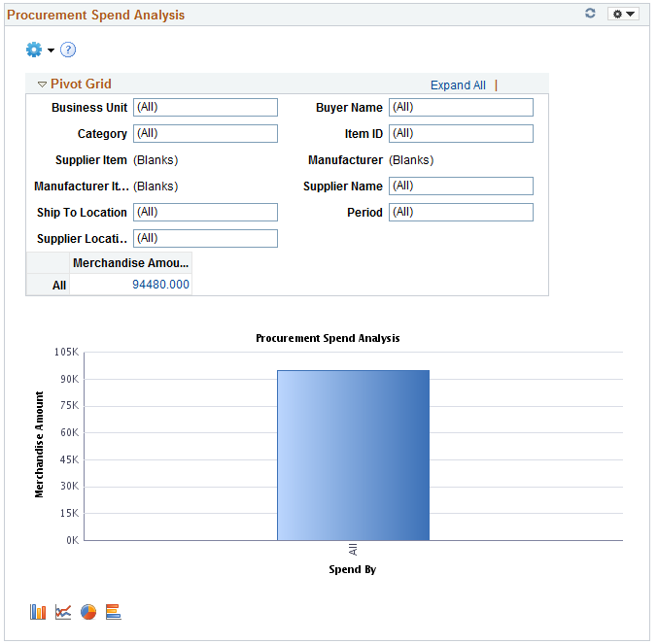
Task: Click the All label under chart bar
Action: (x=353, y=549)
